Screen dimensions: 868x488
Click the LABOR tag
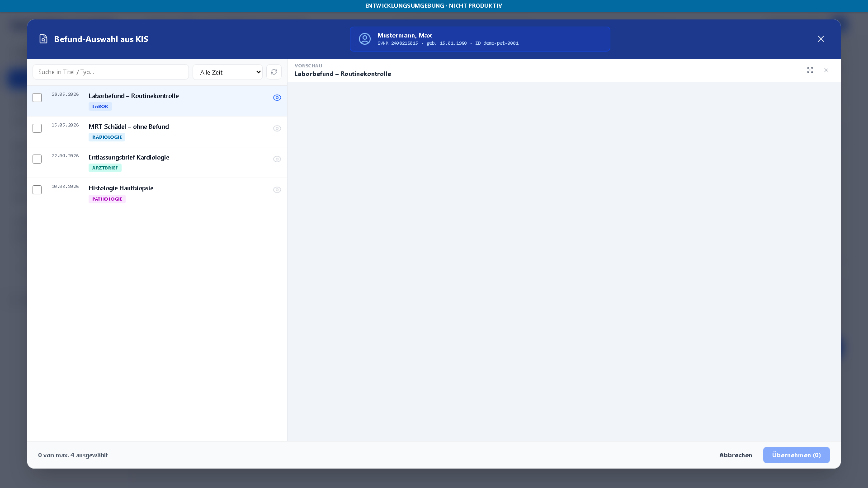[100, 107]
